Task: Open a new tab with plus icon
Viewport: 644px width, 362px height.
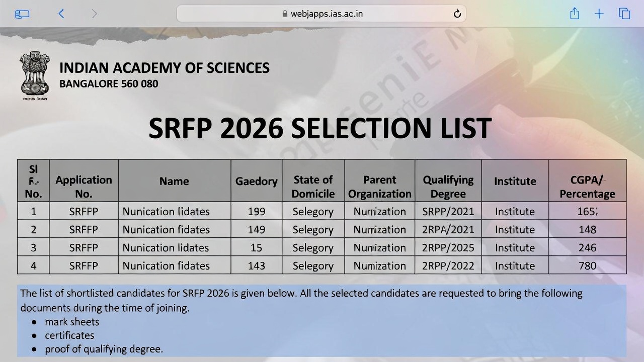Action: pos(599,14)
